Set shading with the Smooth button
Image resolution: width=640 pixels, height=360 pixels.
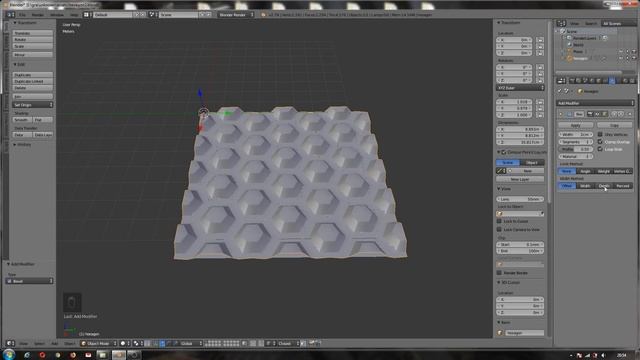point(22,120)
